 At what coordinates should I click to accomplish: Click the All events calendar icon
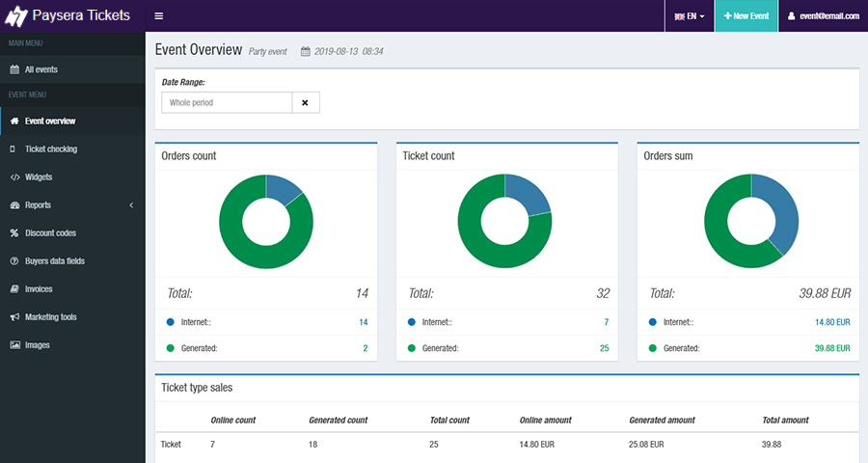pyautogui.click(x=14, y=69)
